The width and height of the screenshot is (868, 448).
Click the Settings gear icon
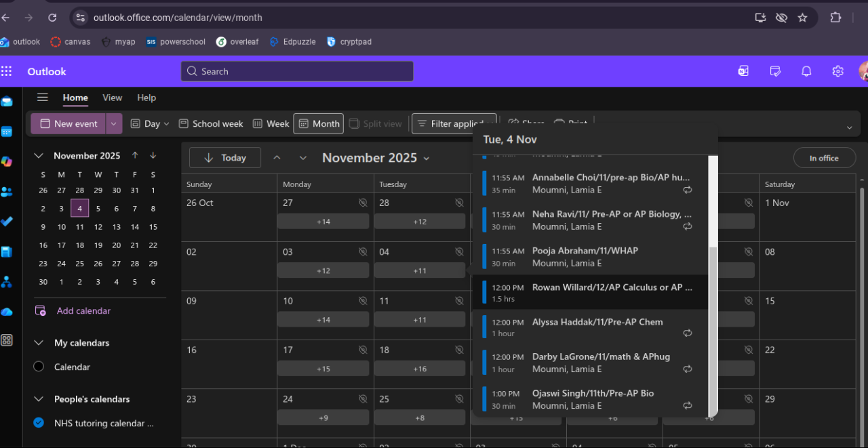837,71
